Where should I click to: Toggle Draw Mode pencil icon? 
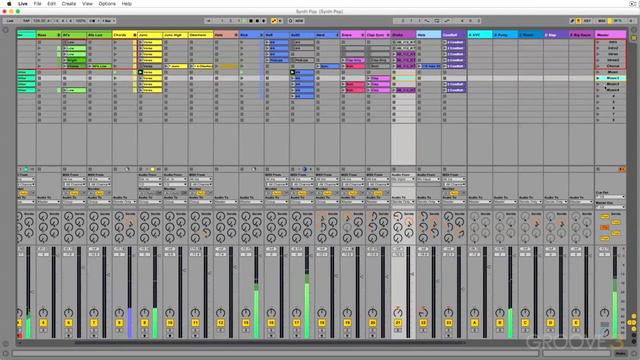tap(572, 21)
